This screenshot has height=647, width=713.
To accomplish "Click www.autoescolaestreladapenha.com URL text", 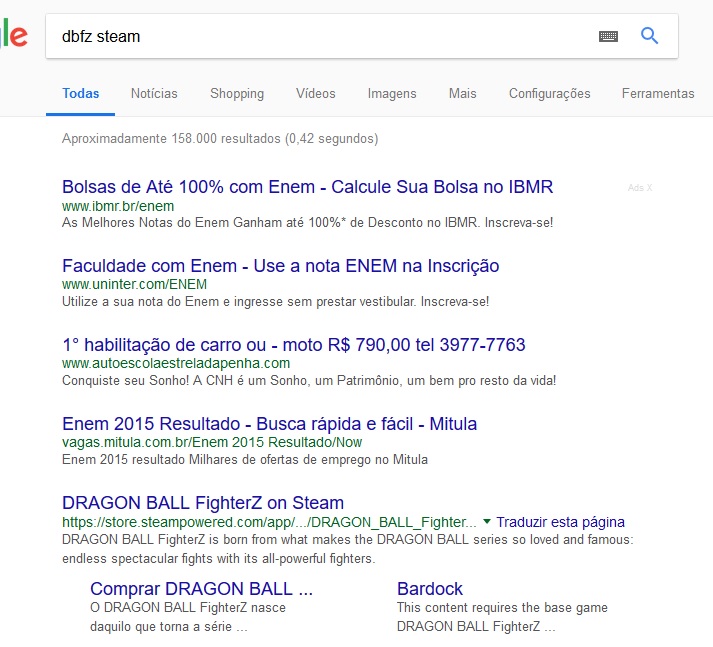I will point(176,363).
